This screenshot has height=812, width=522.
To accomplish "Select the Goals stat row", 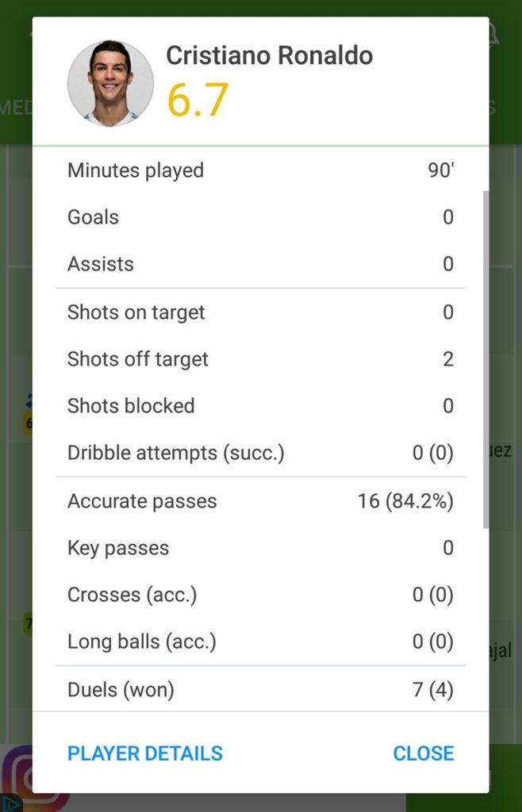I will point(260,217).
